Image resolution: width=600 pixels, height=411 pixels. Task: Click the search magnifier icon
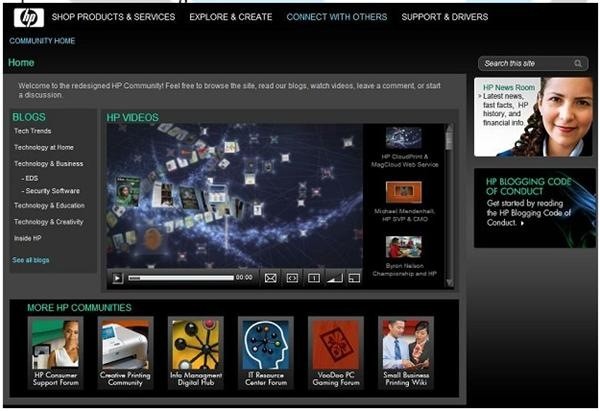pos(578,64)
